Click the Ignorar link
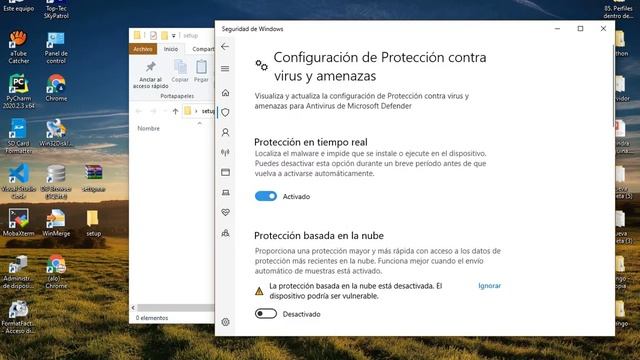 pos(489,286)
